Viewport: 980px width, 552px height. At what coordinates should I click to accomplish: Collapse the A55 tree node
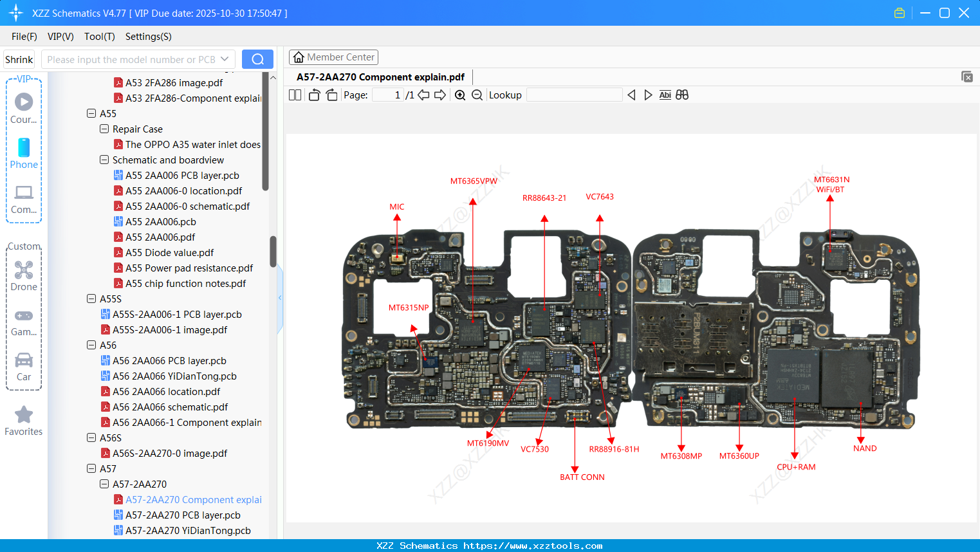point(91,114)
